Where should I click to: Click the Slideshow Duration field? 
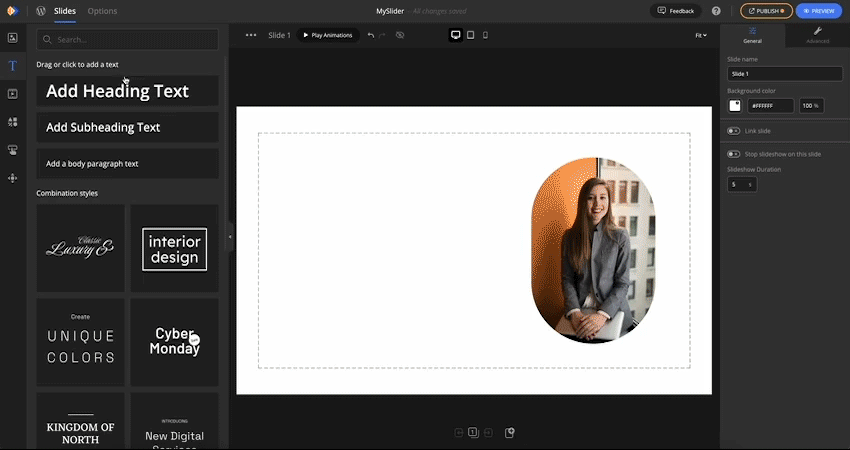(742, 184)
